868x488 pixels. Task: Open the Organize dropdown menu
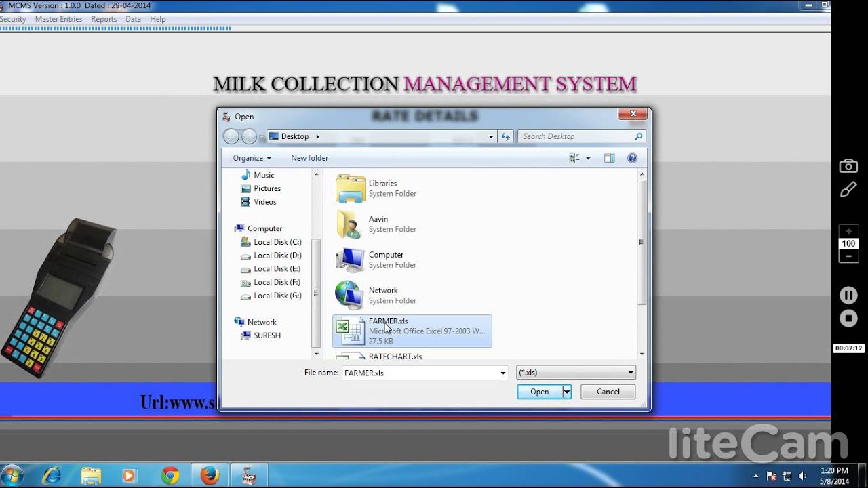252,158
